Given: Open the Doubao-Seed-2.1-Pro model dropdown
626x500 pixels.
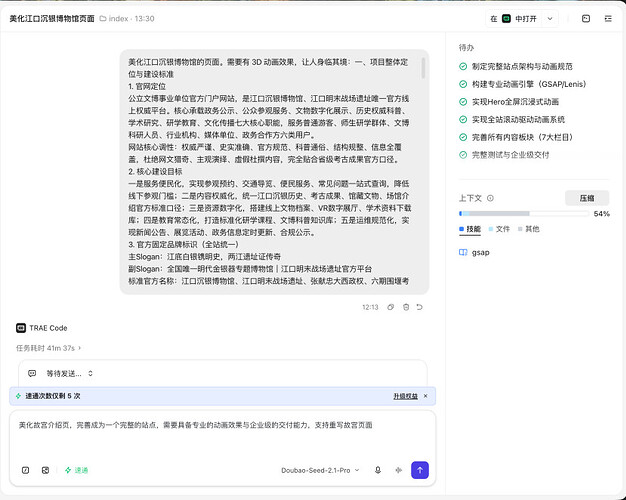Looking at the screenshot, I should click(320, 470).
